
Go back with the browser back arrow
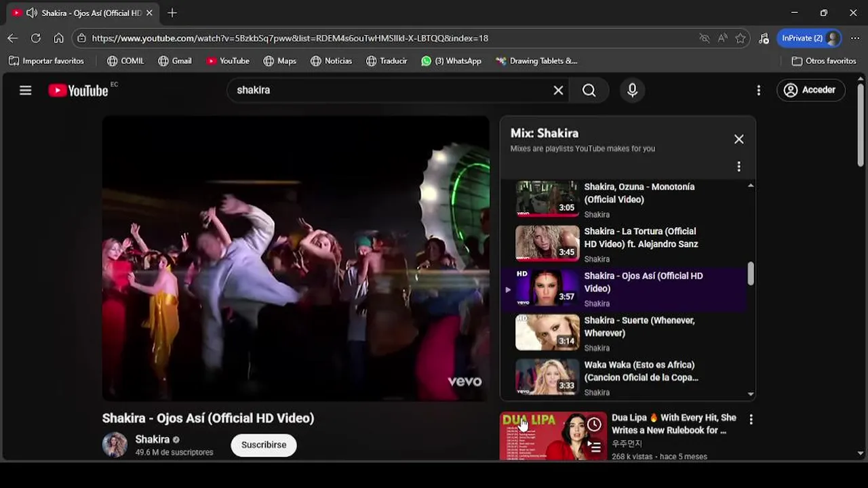[13, 38]
